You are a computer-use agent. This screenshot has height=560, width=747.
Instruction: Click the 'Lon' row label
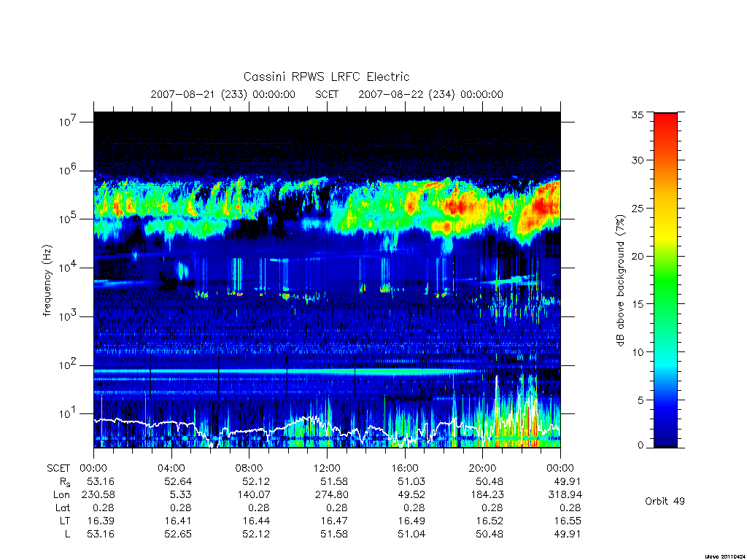(61, 495)
